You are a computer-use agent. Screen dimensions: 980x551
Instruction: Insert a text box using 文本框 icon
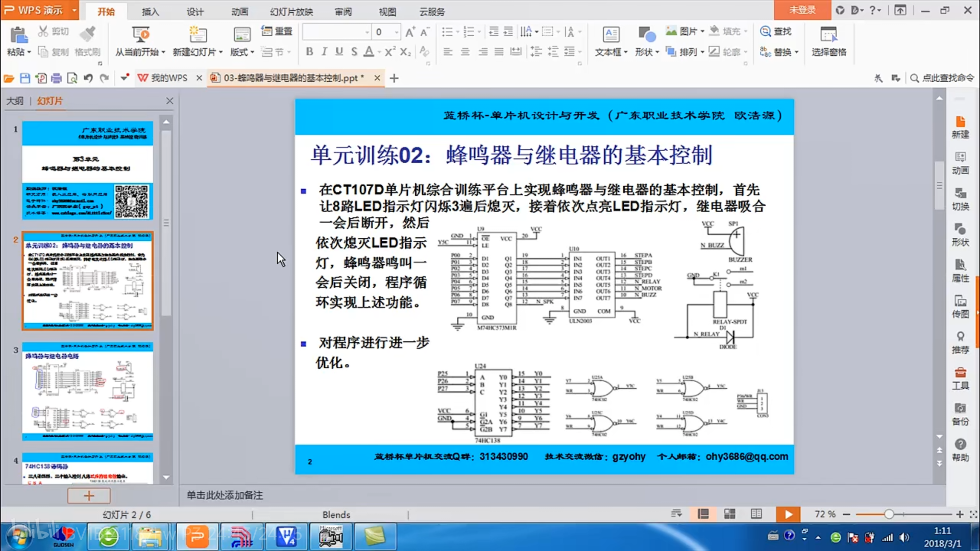click(x=610, y=35)
